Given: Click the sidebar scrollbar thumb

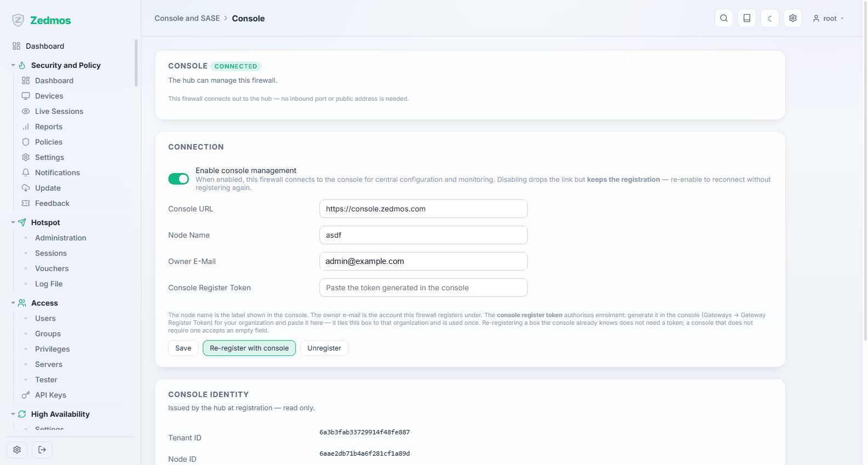Looking at the screenshot, I should (136, 62).
